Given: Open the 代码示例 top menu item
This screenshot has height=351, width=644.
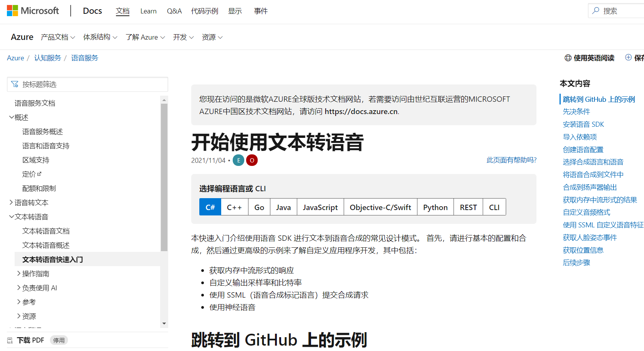Looking at the screenshot, I should point(205,11).
